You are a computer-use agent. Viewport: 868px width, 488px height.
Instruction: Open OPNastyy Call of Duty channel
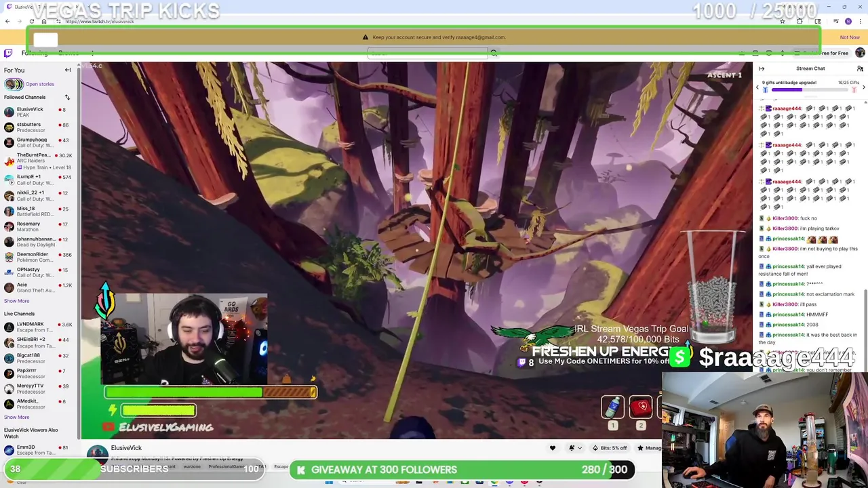point(38,272)
